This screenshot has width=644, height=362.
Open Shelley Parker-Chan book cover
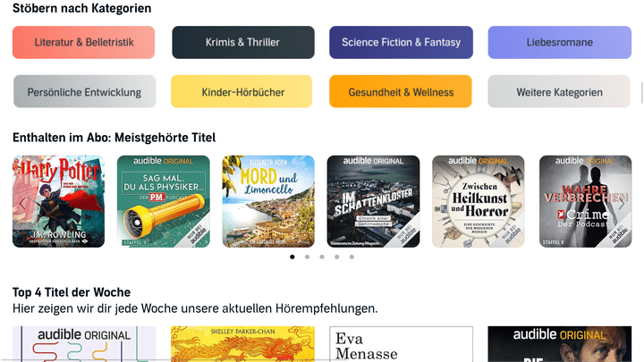click(242, 344)
